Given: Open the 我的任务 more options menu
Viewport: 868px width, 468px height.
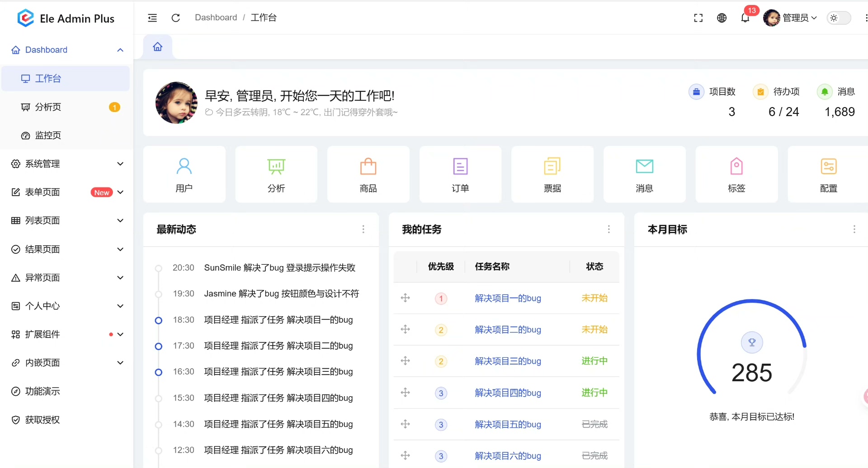Looking at the screenshot, I should 609,229.
